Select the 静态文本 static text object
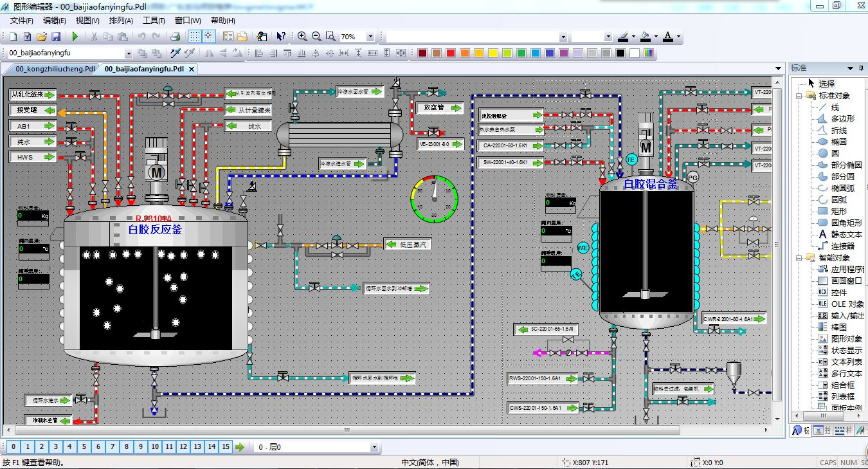This screenshot has width=868, height=469. pos(846,235)
